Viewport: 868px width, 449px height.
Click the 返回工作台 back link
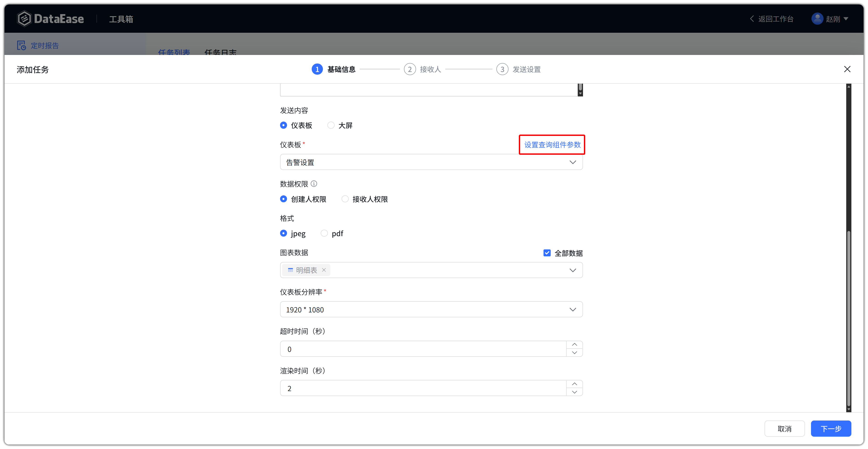(x=772, y=19)
